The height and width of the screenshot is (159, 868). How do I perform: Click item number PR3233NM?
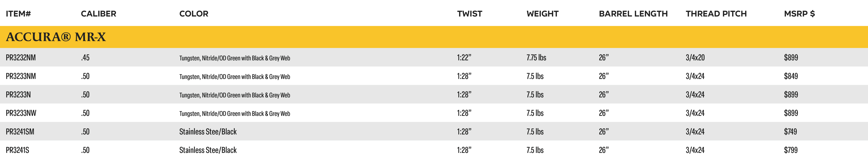tap(21, 76)
